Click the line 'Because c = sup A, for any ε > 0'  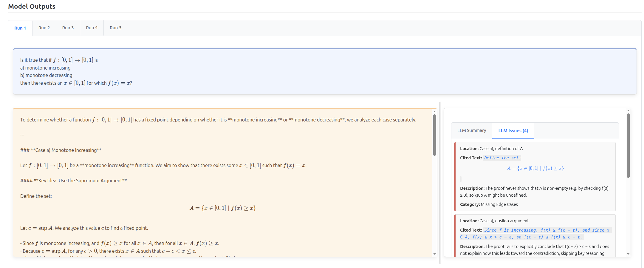click(x=108, y=251)
